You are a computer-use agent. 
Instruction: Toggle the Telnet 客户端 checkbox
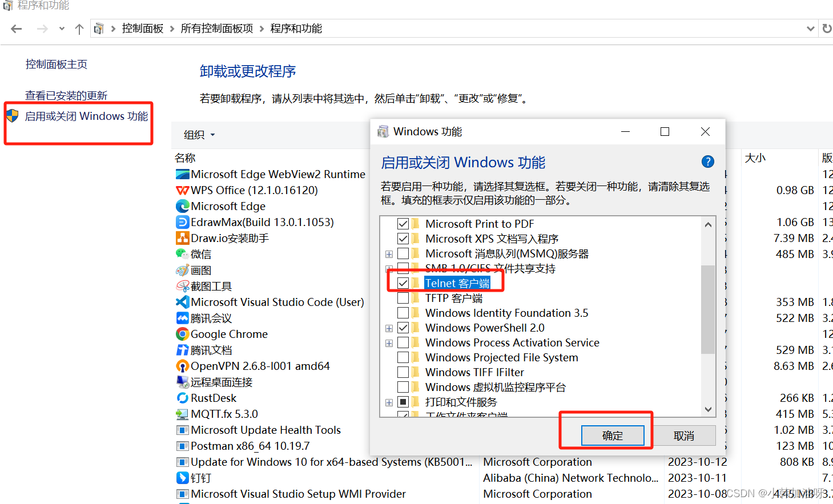[x=403, y=283]
